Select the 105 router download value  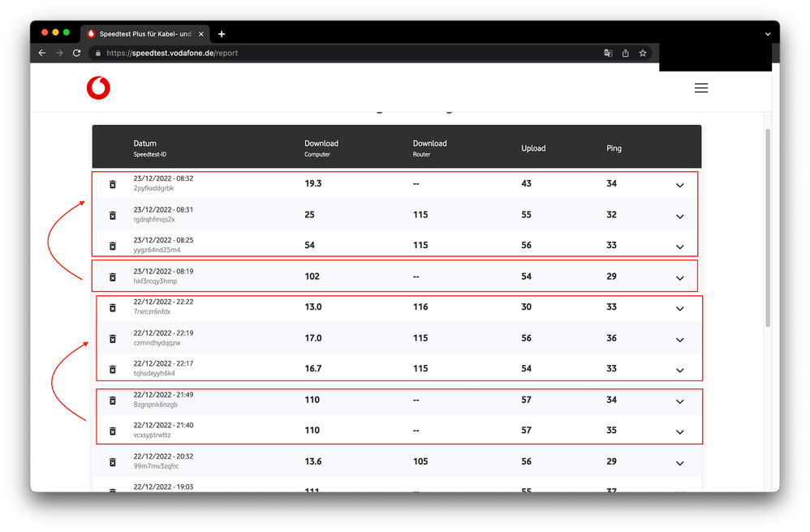[x=420, y=461]
